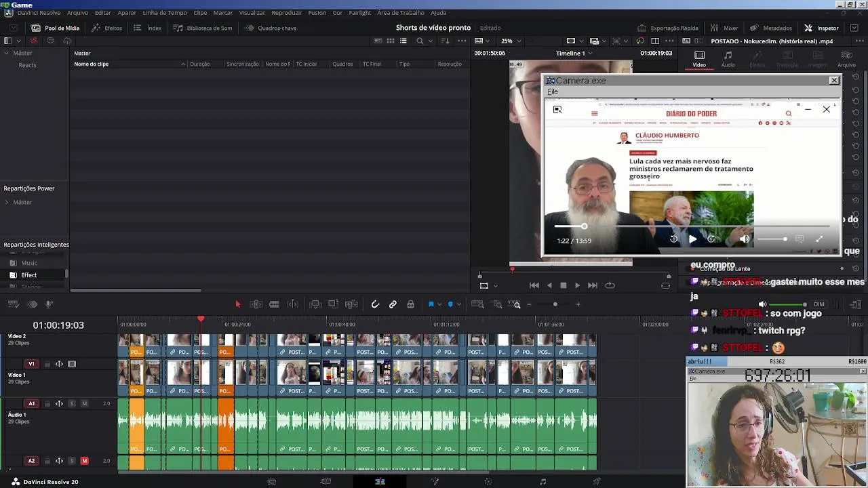
Task: Open the Mixer panel
Action: (724, 28)
